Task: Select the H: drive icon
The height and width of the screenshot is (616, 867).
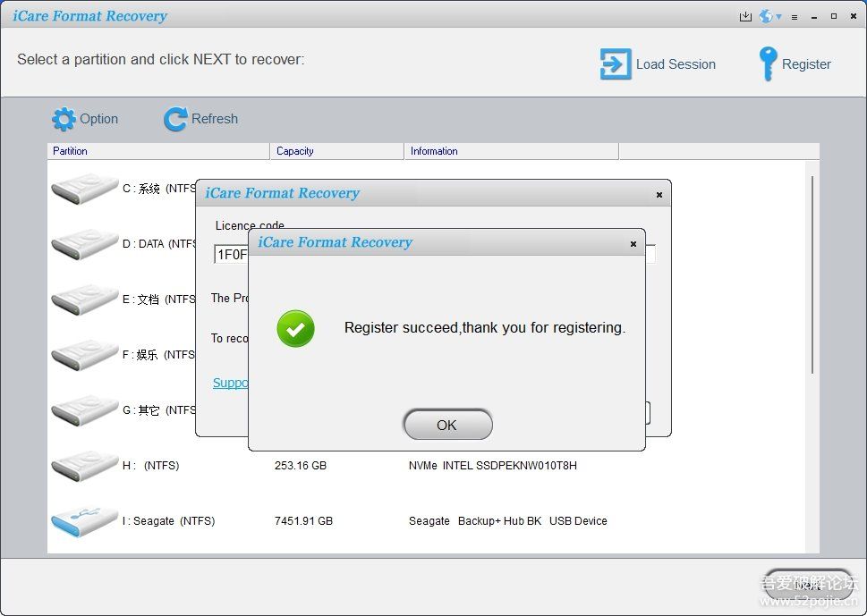Action: coord(84,466)
